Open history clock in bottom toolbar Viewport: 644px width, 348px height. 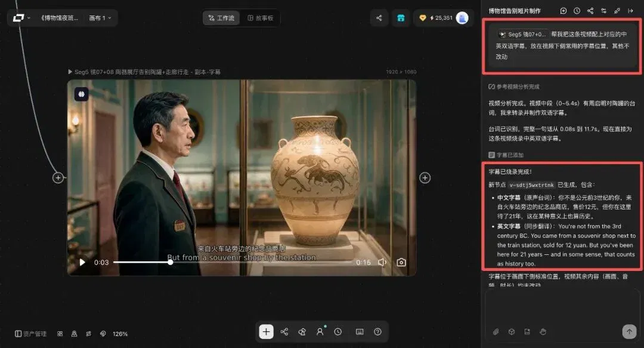click(338, 331)
